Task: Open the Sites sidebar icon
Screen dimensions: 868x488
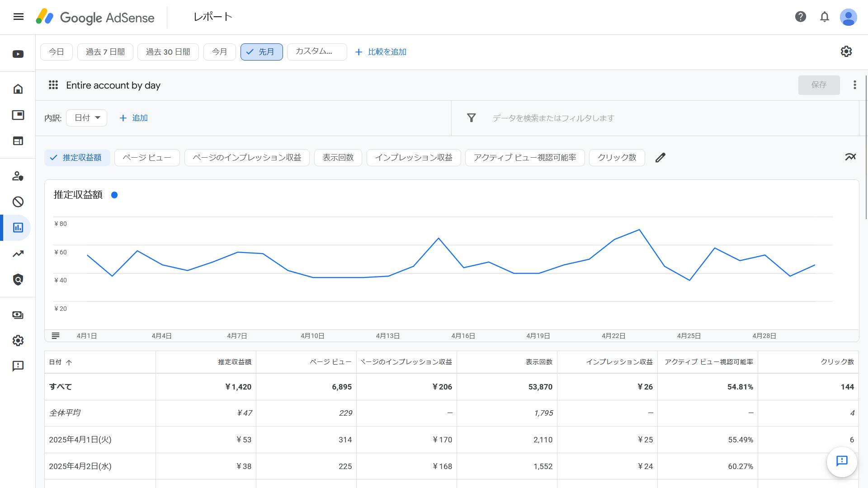Action: (18, 141)
